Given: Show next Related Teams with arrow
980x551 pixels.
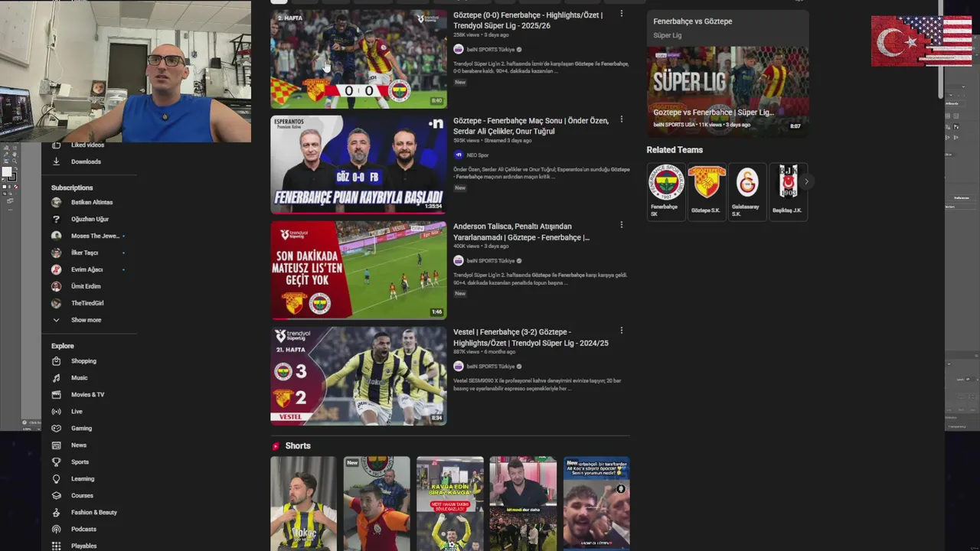Looking at the screenshot, I should coord(805,182).
